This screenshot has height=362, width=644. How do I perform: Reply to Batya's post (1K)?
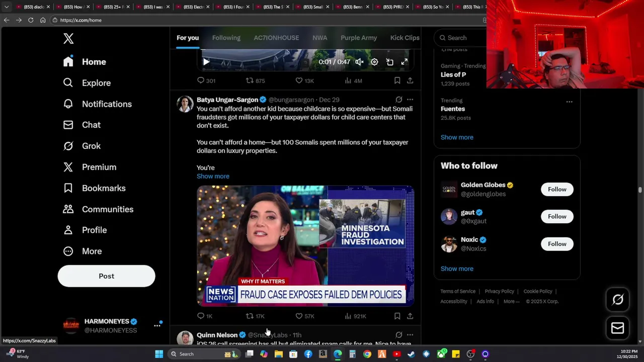[x=205, y=316]
